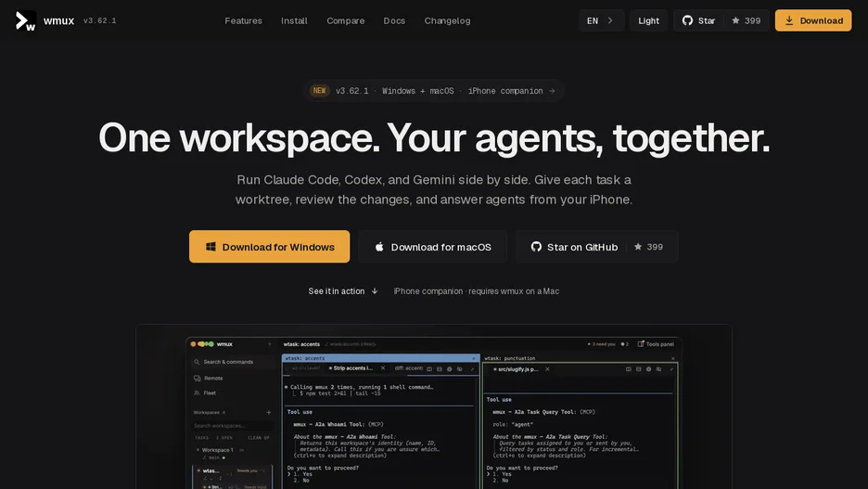This screenshot has height=489, width=868.
Task: Click the split pane icon in punctuation pane
Action: click(629, 368)
